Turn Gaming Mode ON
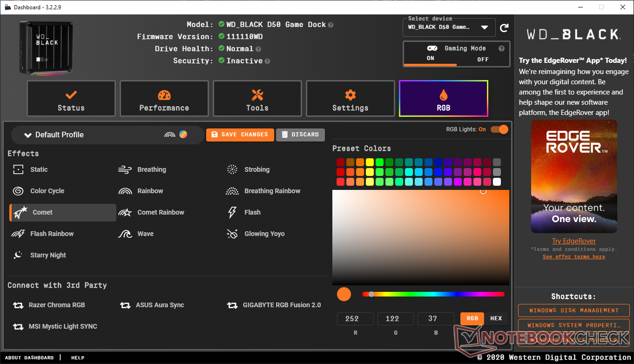Image resolution: width=634 pixels, height=364 pixels. pos(430,59)
